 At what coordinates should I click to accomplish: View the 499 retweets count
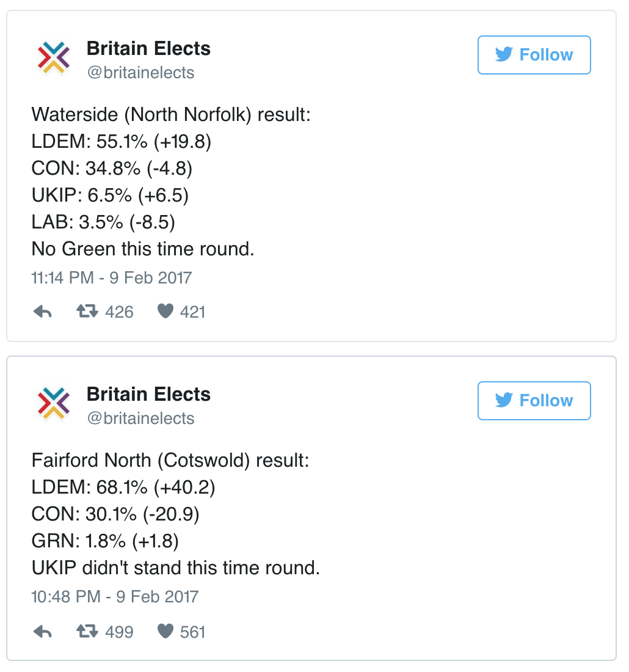[119, 632]
